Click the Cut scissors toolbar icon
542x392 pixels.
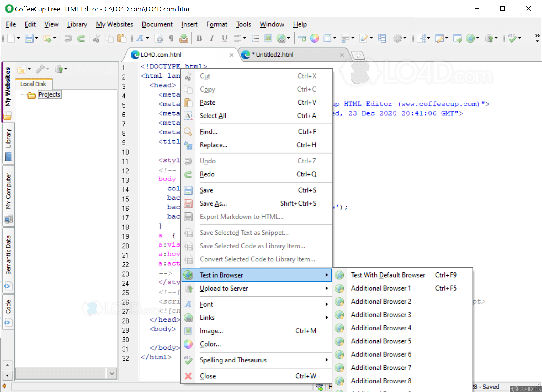[96, 38]
